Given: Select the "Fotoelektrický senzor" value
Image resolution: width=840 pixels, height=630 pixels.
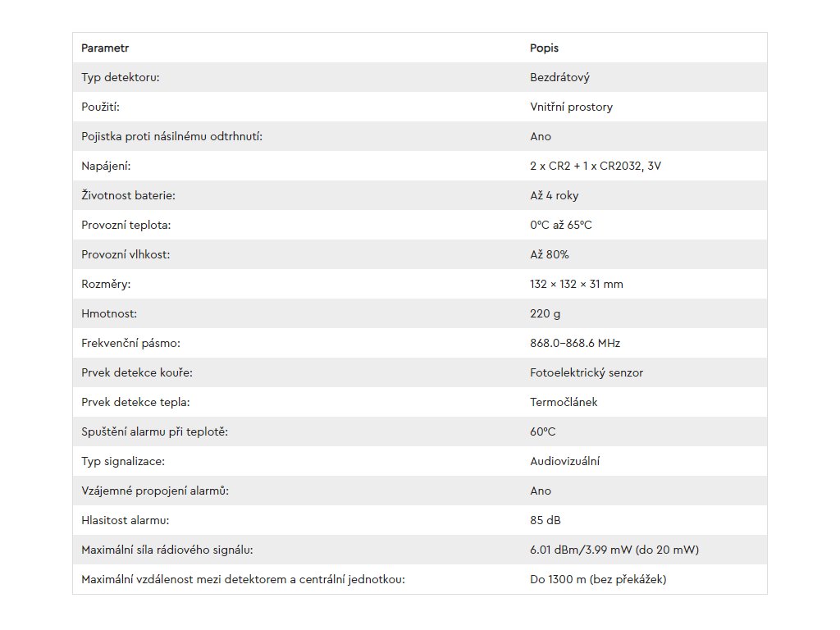Looking at the screenshot, I should click(587, 372).
